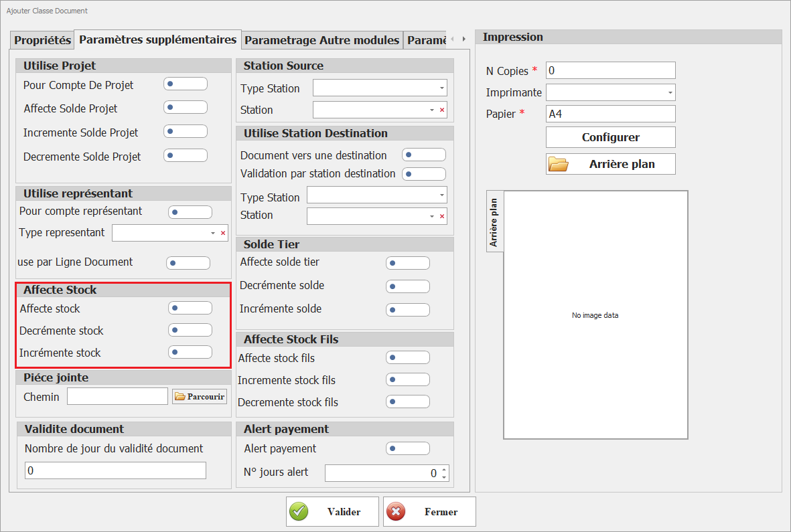Toggle Decrémente stock switch

tap(190, 330)
